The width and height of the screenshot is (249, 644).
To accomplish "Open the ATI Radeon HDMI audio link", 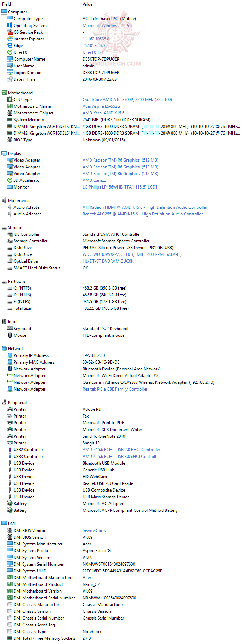I will point(145,207).
